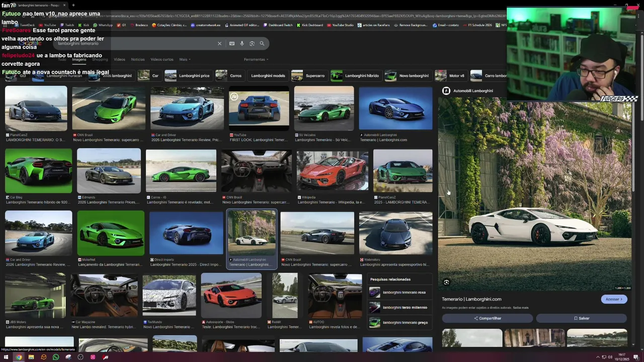The width and height of the screenshot is (644, 362).
Task: Submit search with the magnifying glass icon
Action: pyautogui.click(x=262, y=44)
